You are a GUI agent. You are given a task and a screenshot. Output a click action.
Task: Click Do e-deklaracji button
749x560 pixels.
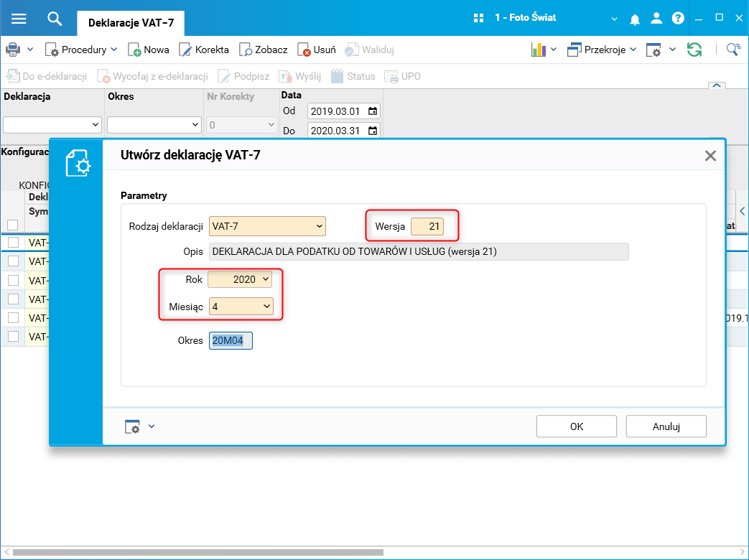(x=47, y=76)
